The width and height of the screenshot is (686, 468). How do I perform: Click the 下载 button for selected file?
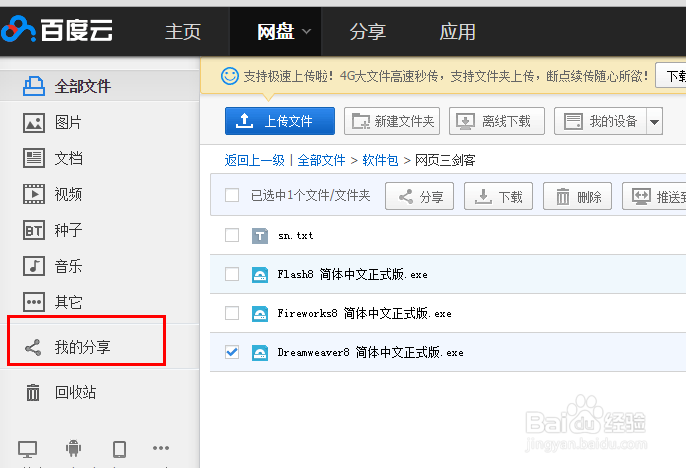pos(498,196)
